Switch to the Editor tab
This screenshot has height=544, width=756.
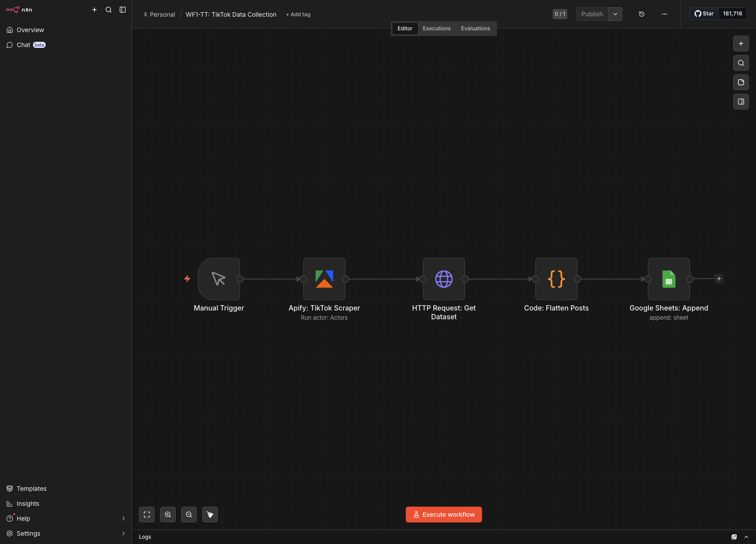(405, 29)
